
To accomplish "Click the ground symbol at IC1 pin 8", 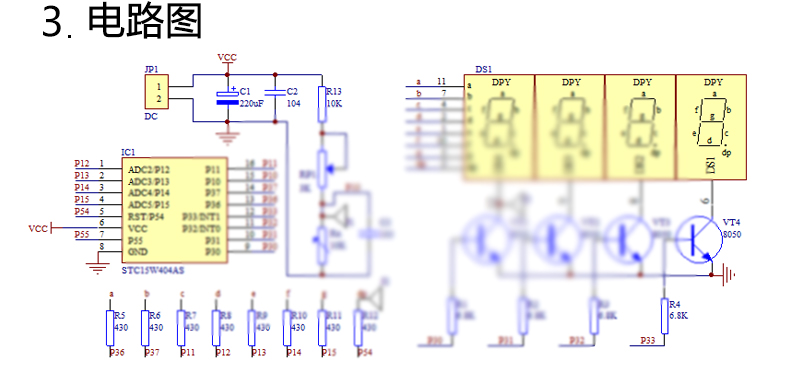I will (97, 268).
